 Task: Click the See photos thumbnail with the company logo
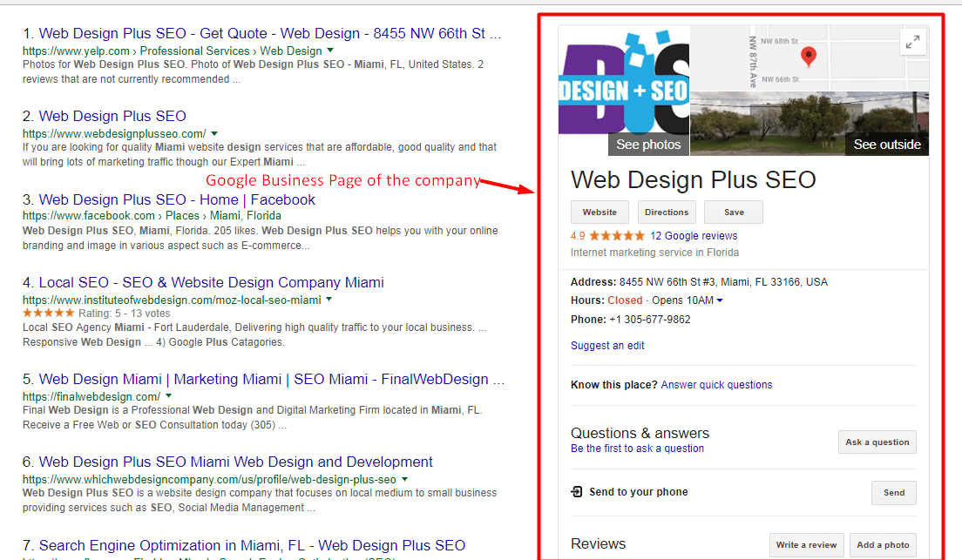point(624,91)
